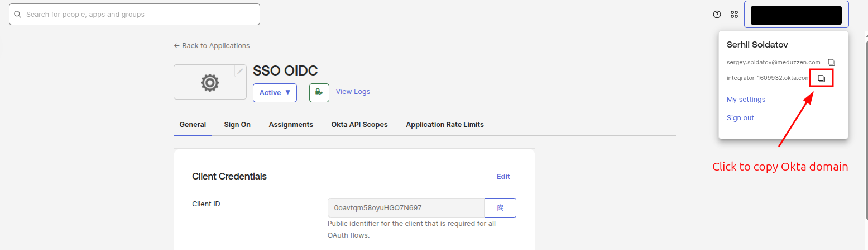Go back to Applications
The image size is (868, 250).
212,46
